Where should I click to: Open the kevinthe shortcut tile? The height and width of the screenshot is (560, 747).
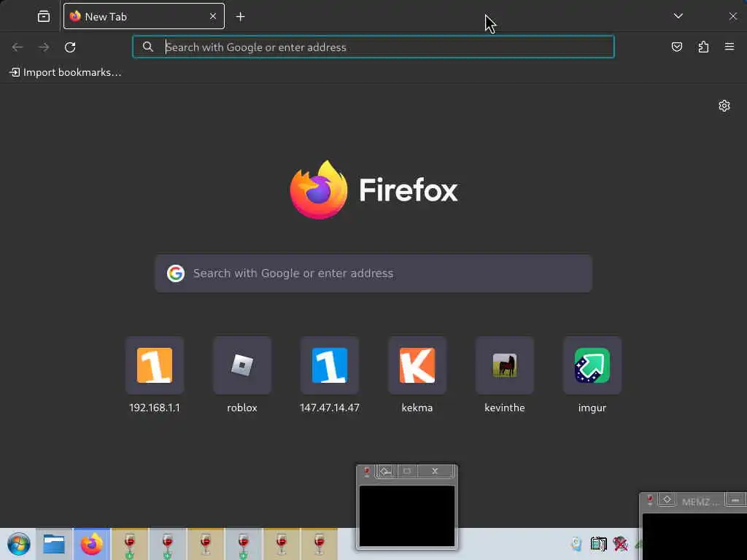tap(505, 365)
